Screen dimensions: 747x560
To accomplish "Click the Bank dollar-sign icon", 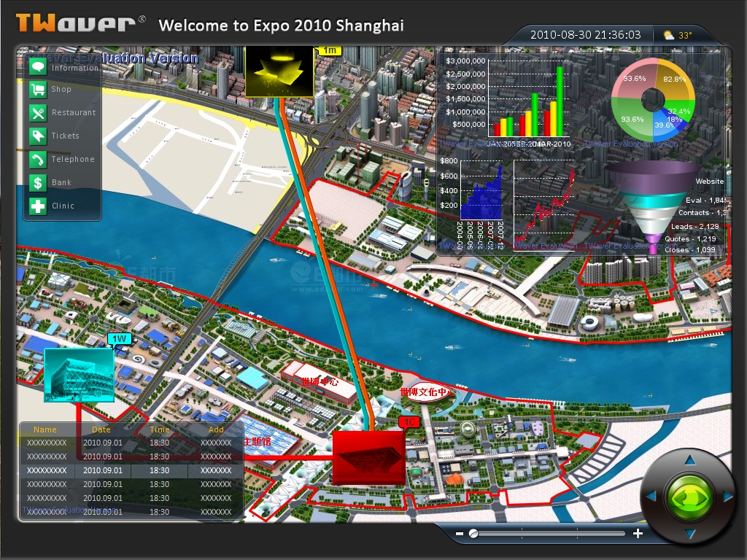I will 38,183.
